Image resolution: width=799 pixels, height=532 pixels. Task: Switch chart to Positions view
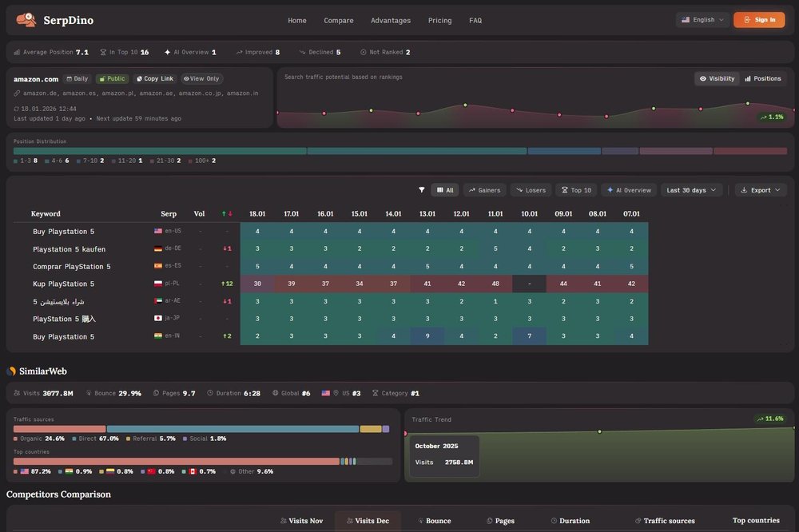click(x=763, y=78)
